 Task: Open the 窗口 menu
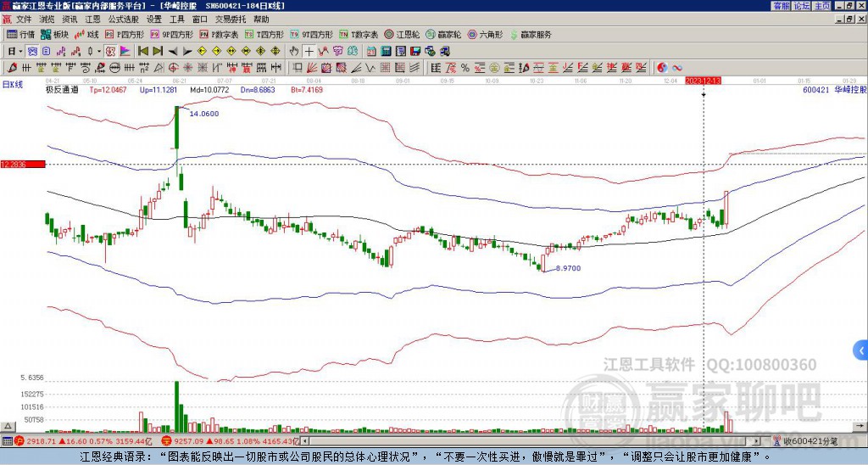[200, 20]
